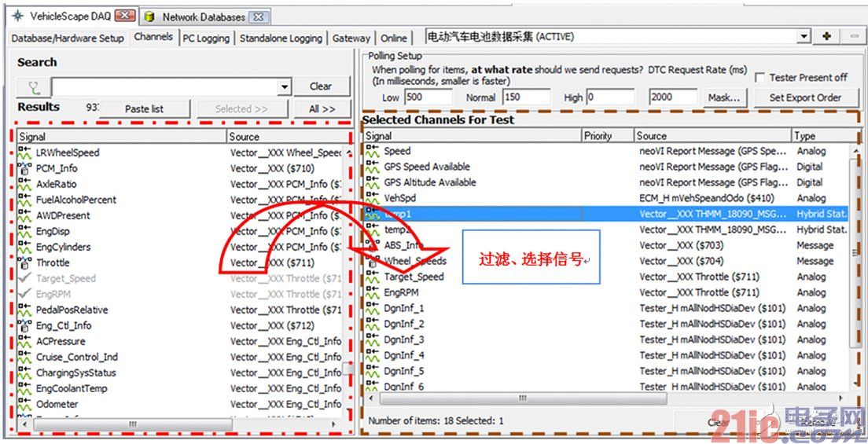Click the Low polling rate field

coord(428,97)
